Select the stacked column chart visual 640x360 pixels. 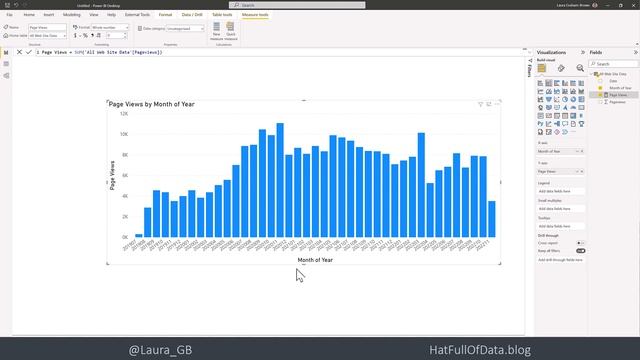[549, 83]
